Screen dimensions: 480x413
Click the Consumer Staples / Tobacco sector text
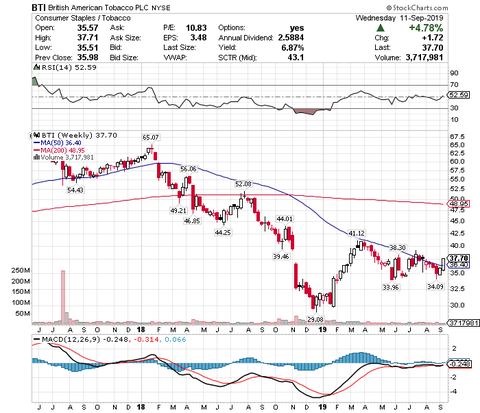pyautogui.click(x=82, y=18)
